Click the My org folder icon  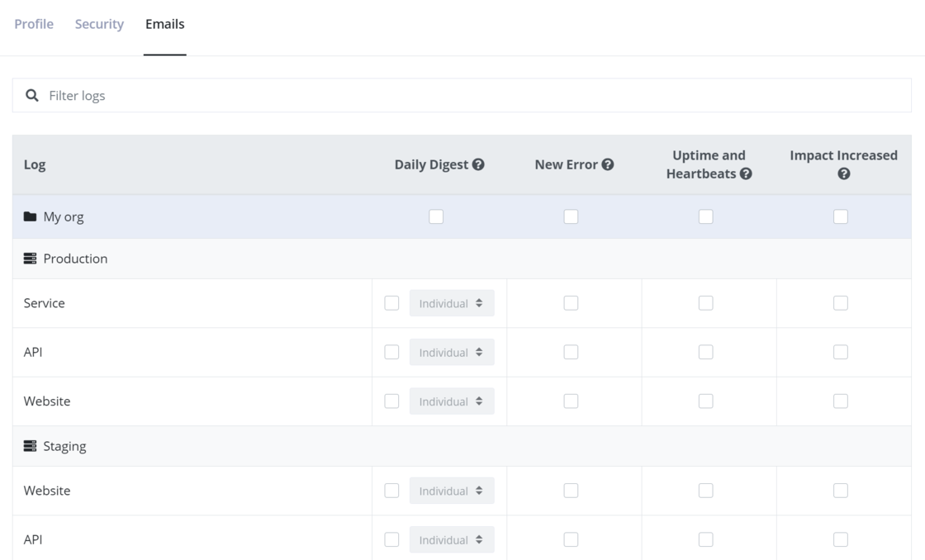point(30,216)
